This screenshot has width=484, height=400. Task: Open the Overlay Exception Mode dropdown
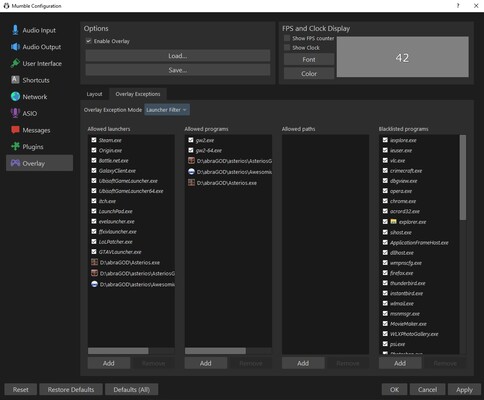[x=167, y=110]
